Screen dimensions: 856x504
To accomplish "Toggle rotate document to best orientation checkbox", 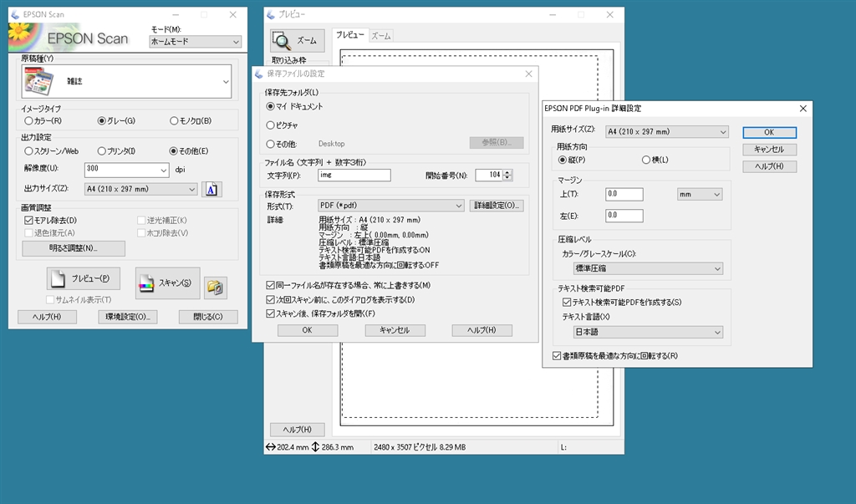I will point(614,355).
